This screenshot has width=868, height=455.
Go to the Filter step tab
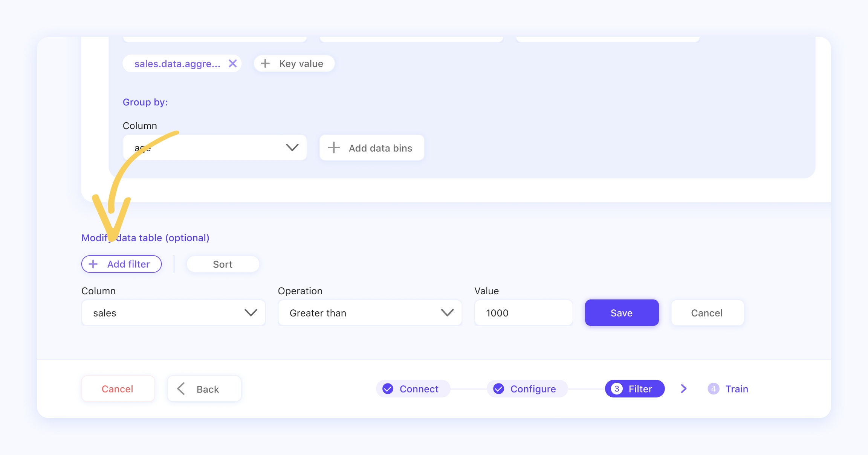click(x=635, y=389)
